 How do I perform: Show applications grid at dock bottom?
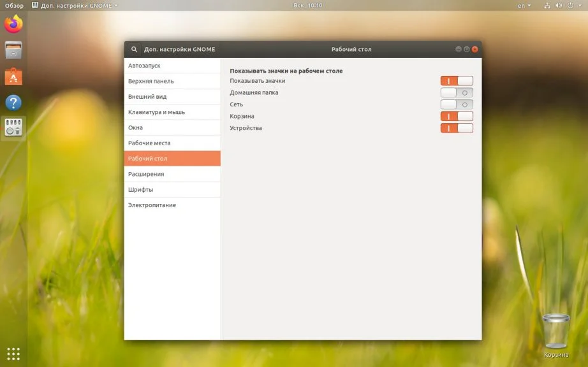pyautogui.click(x=13, y=354)
